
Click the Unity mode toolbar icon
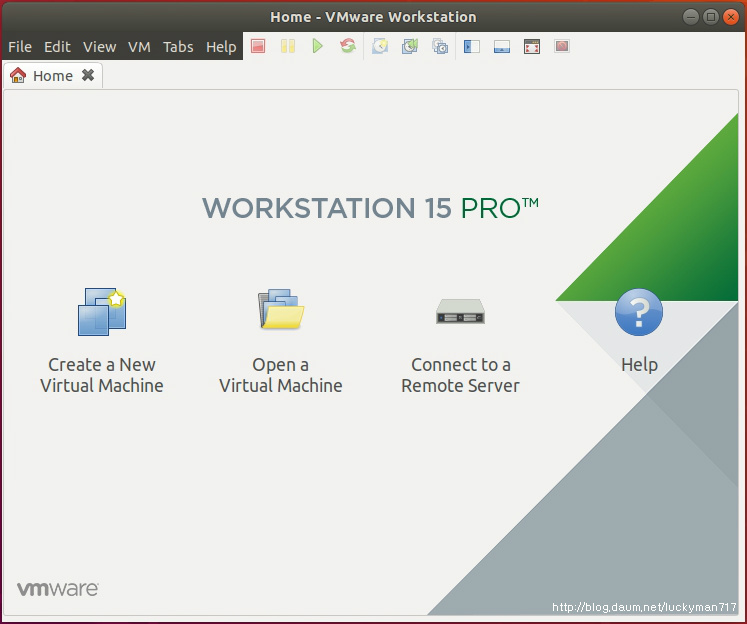click(x=562, y=46)
